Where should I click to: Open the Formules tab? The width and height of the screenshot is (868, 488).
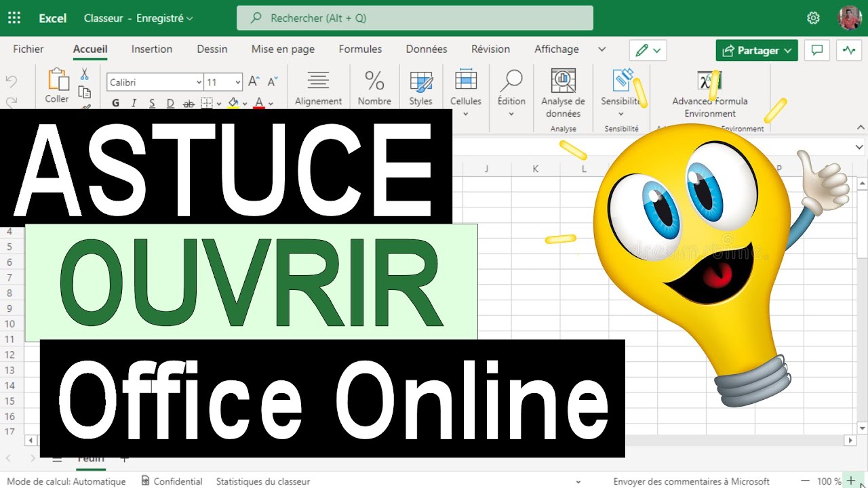pyautogui.click(x=360, y=49)
